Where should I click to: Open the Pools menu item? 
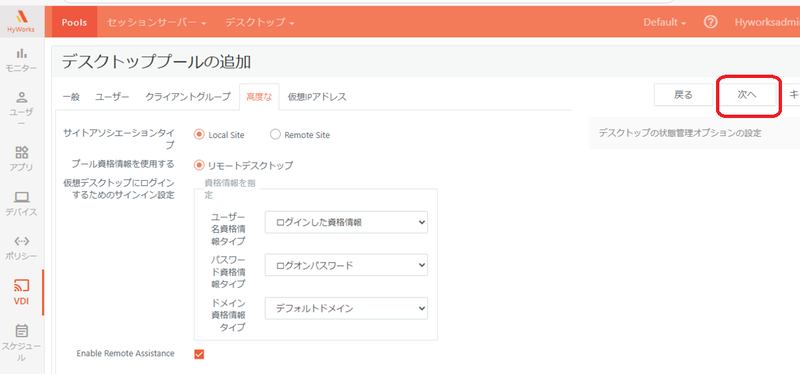pyautogui.click(x=74, y=22)
